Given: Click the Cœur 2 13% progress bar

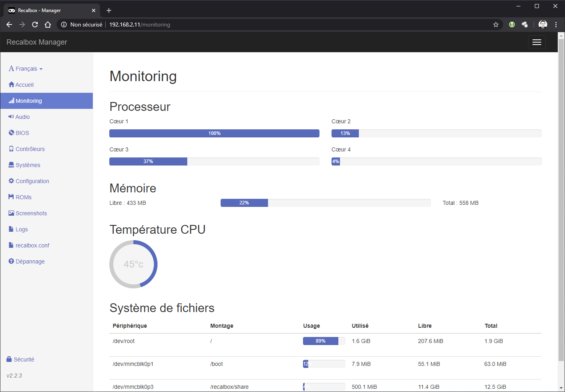Looking at the screenshot, I should tap(436, 133).
